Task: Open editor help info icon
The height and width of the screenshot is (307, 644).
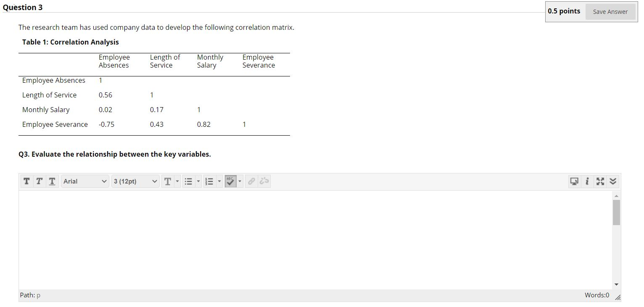Action: pos(587,181)
